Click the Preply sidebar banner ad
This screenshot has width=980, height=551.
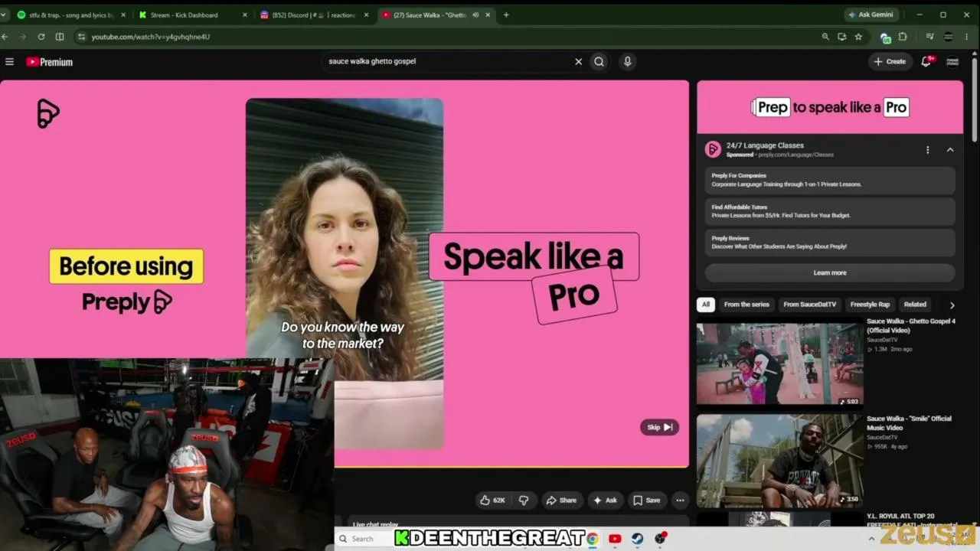[830, 107]
